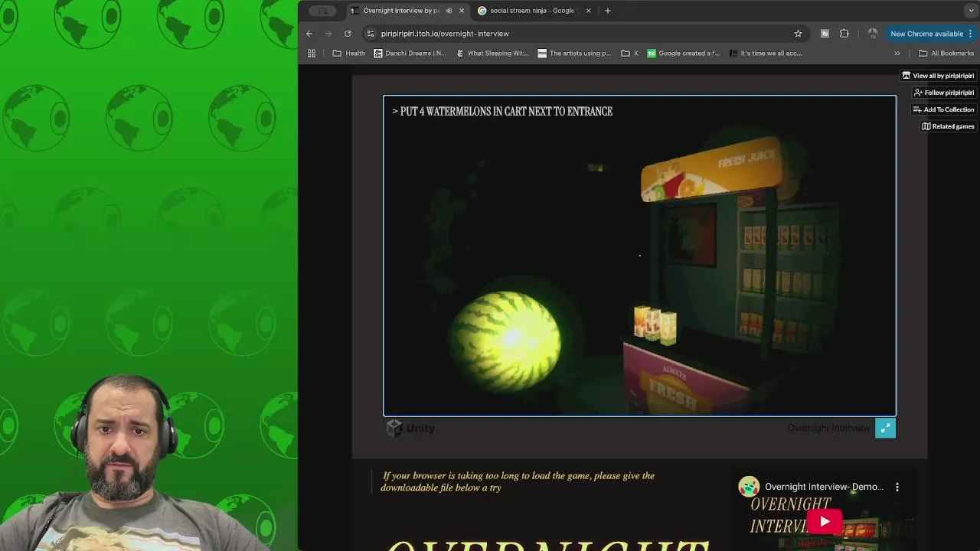The width and height of the screenshot is (980, 551).
Task: Close the Overnight Interview tab
Action: [x=462, y=11]
